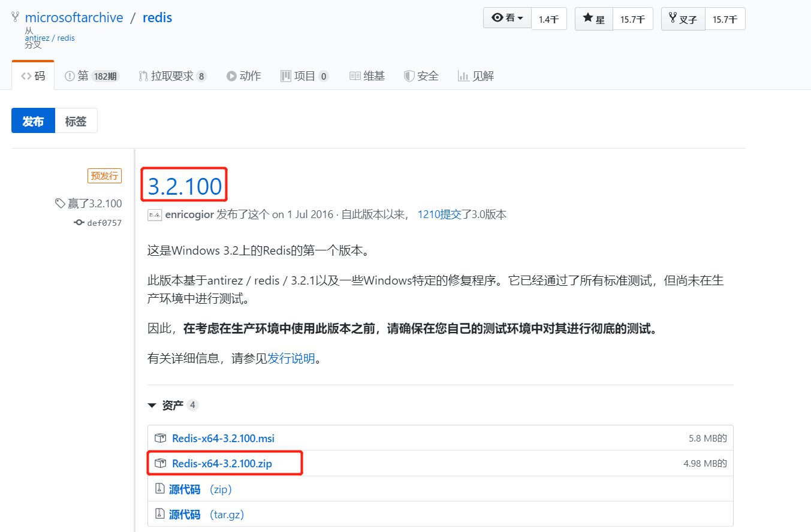Collapse the 资产 assets section triangle
The width and height of the screenshot is (811, 532).
tap(152, 405)
